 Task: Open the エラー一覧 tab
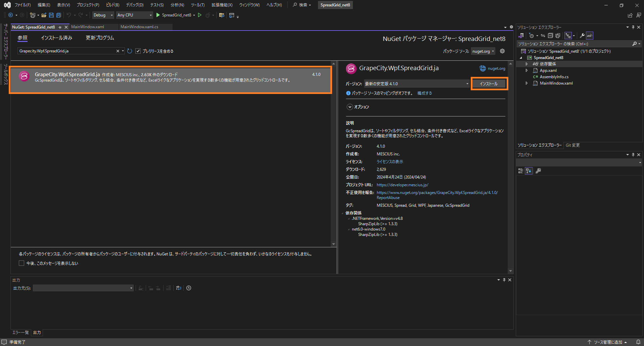click(x=20, y=333)
